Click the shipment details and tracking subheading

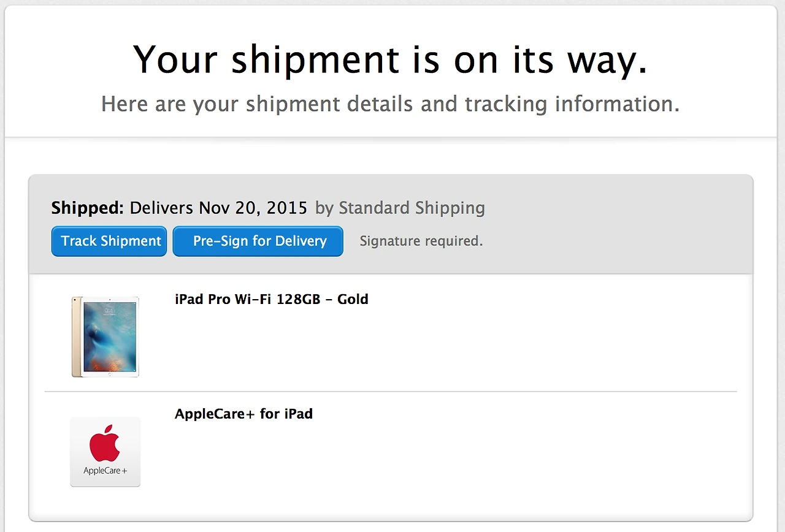coord(390,104)
